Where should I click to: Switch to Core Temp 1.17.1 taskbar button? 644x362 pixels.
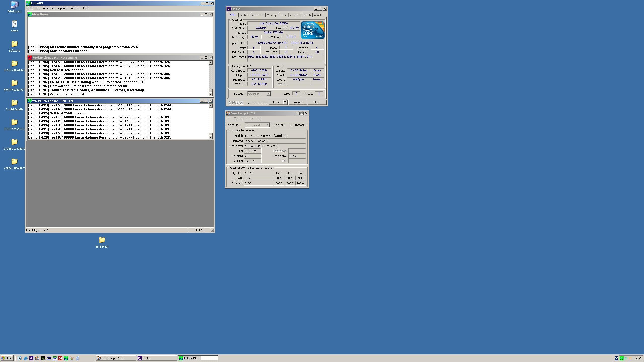(x=115, y=358)
